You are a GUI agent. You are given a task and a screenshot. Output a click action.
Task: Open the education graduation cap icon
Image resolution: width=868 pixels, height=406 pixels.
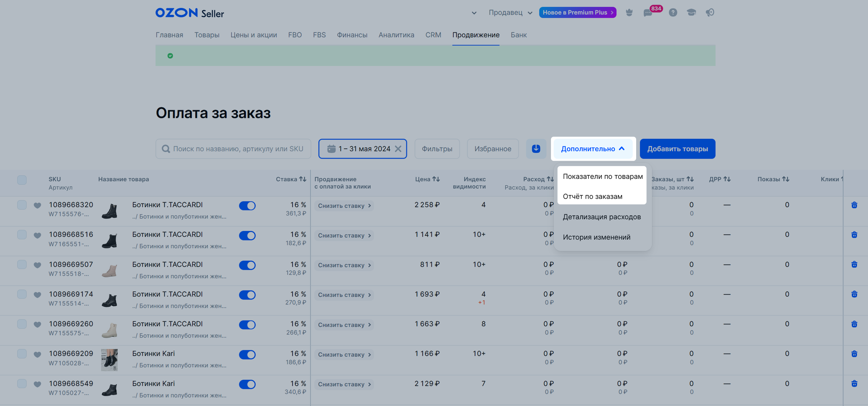point(691,12)
